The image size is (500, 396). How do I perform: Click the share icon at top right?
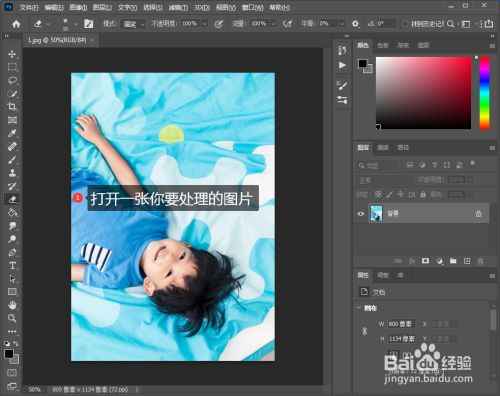coord(489,24)
